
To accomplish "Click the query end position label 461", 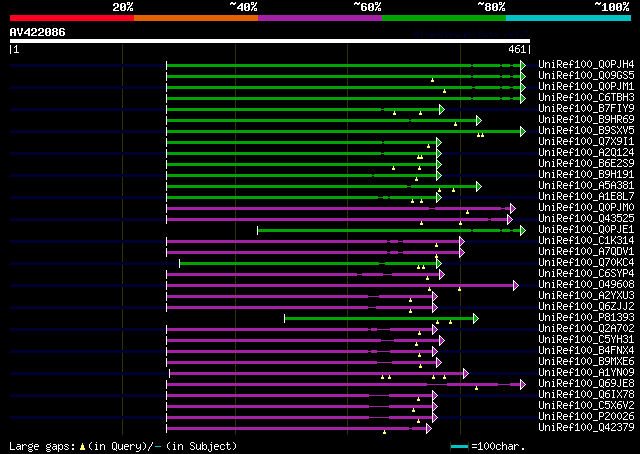I will [517, 49].
